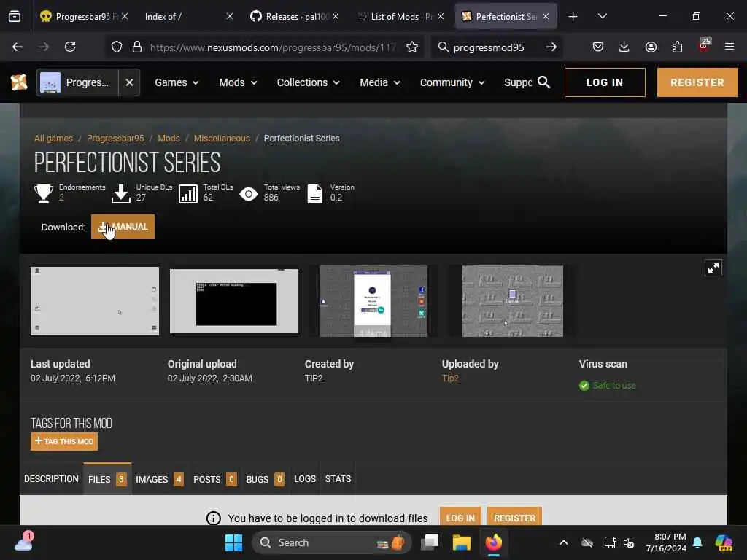Click the progressmod95 search field
Screen dimensions: 747x560
point(491,47)
